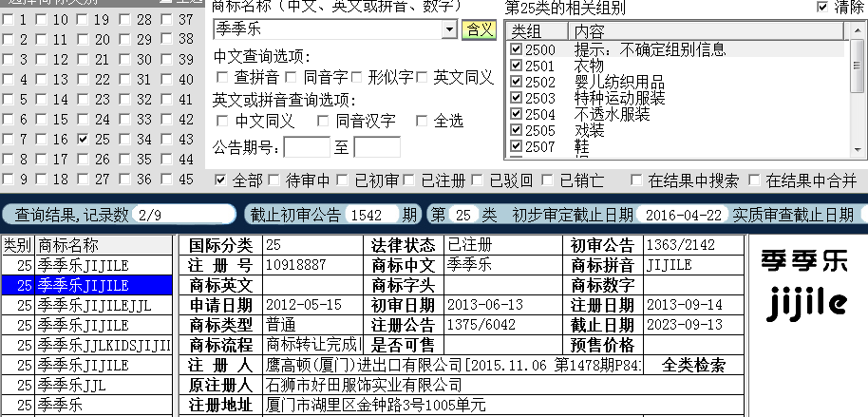Check the 形似字 option
This screenshot has width=868, height=417.
click(356, 77)
